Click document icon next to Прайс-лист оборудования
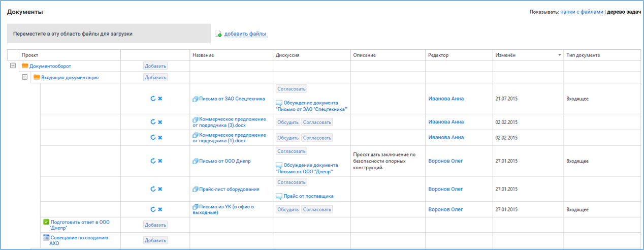This screenshot has width=644, height=250. click(196, 190)
